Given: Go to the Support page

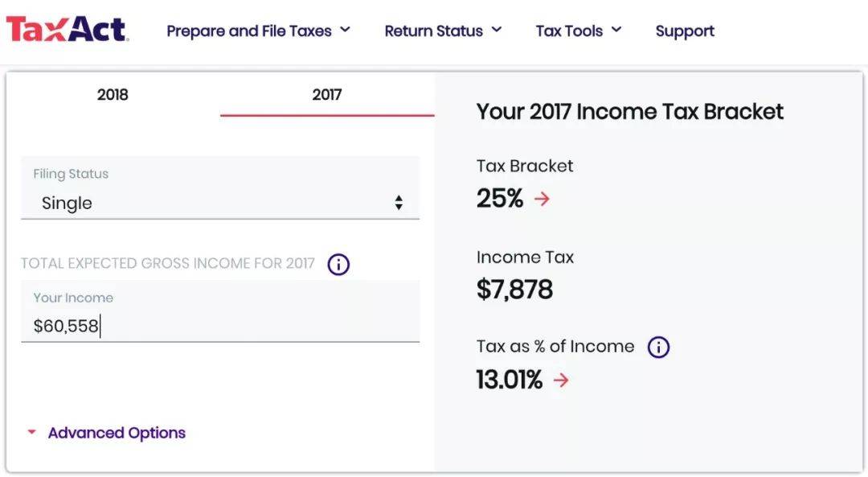Looking at the screenshot, I should 685,31.
